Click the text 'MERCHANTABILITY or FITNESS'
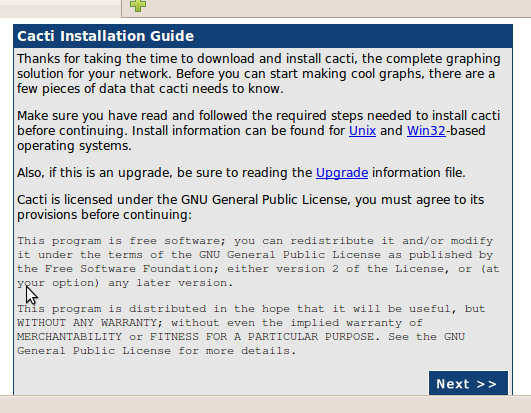Viewport: 531px width, 413px height. click(x=108, y=337)
